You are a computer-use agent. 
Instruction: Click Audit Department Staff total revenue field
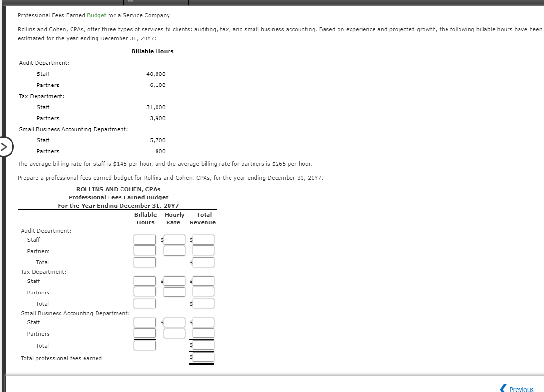click(203, 239)
